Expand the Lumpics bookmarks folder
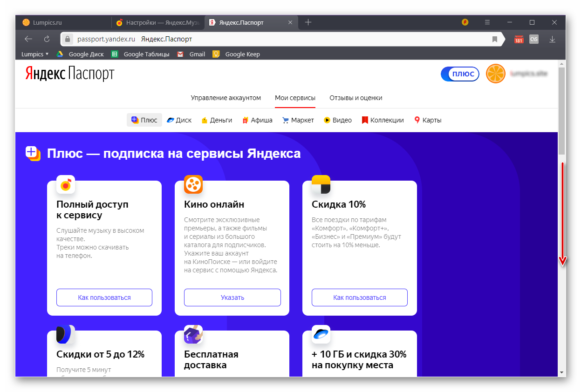Image resolution: width=581 pixels, height=392 pixels. [35, 54]
